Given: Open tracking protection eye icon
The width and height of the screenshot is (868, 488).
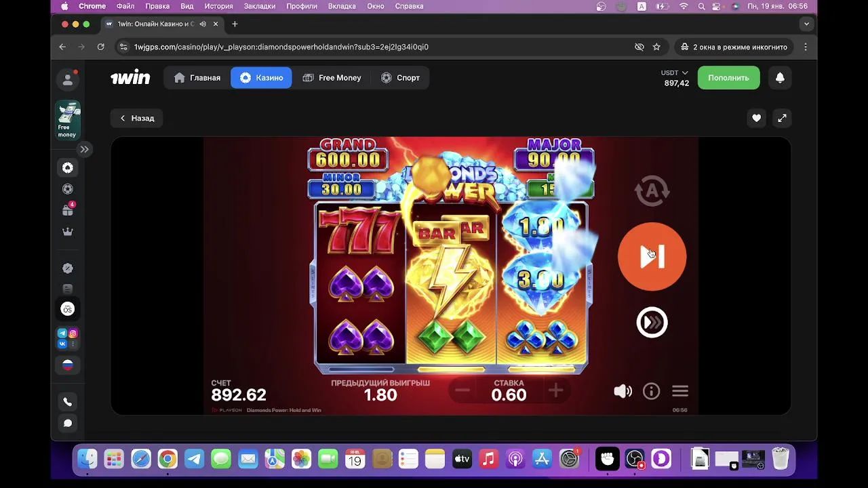Looking at the screenshot, I should point(639,47).
